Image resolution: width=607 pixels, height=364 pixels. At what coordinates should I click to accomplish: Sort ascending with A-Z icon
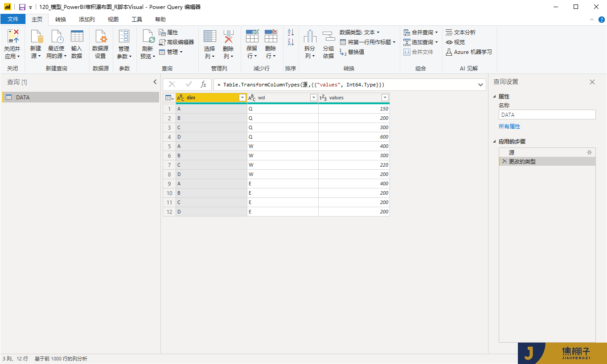point(291,33)
